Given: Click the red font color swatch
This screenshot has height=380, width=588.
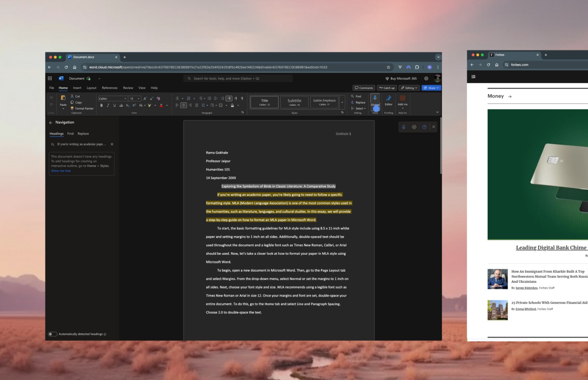Looking at the screenshot, I should (x=161, y=105).
